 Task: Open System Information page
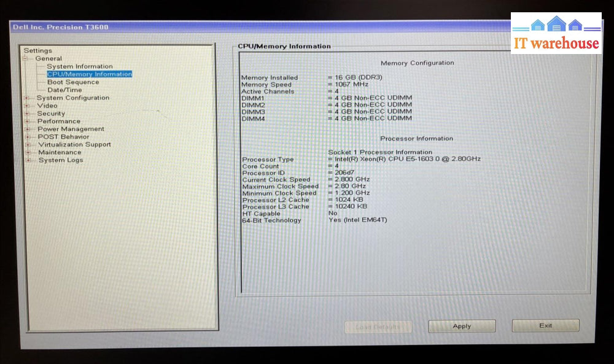pyautogui.click(x=80, y=66)
